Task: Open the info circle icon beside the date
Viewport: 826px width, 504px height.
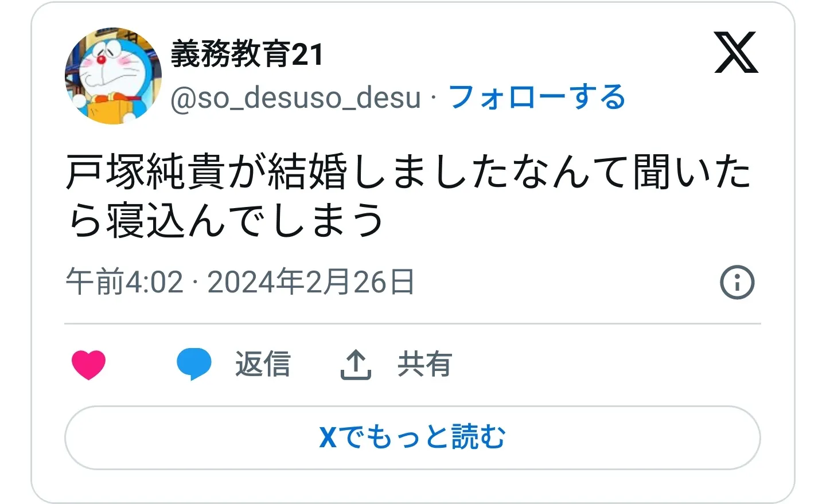Action: 737,282
